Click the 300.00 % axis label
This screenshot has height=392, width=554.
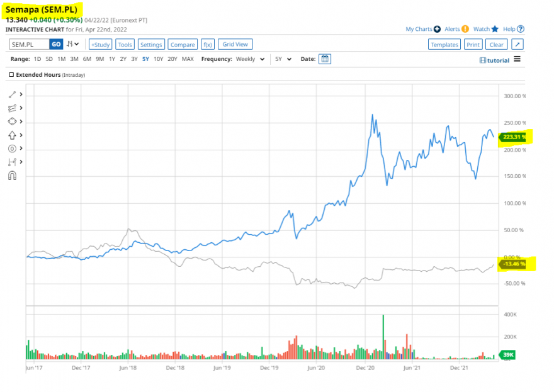click(x=514, y=96)
